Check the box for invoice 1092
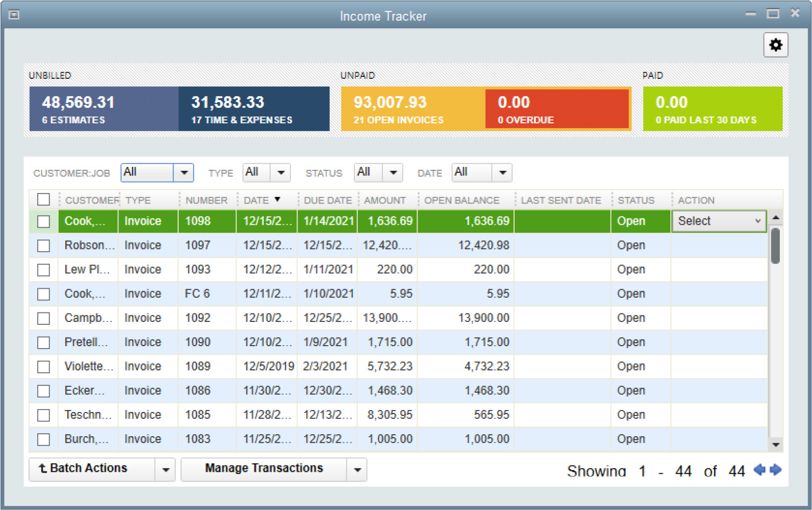 pos(44,318)
